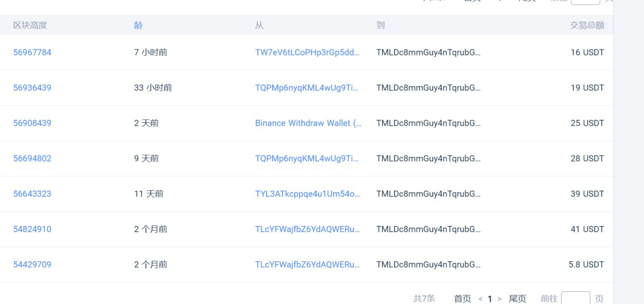Viewport: 644px width, 304px height.
Task: Open block 56908439
Action: coord(32,123)
